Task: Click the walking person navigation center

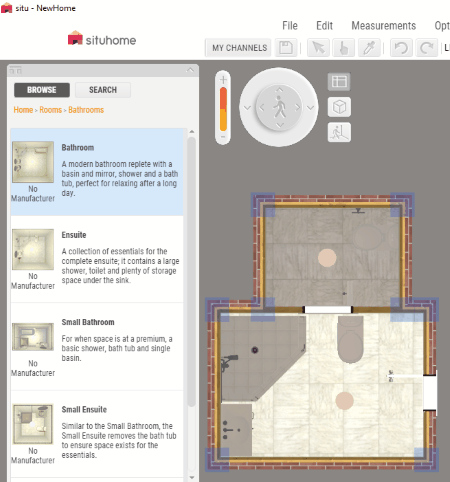Action: coord(279,107)
